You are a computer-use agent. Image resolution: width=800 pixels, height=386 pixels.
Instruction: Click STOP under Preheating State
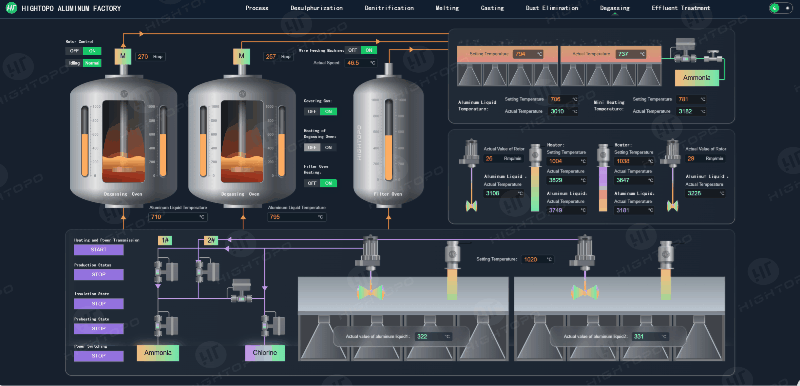98,329
